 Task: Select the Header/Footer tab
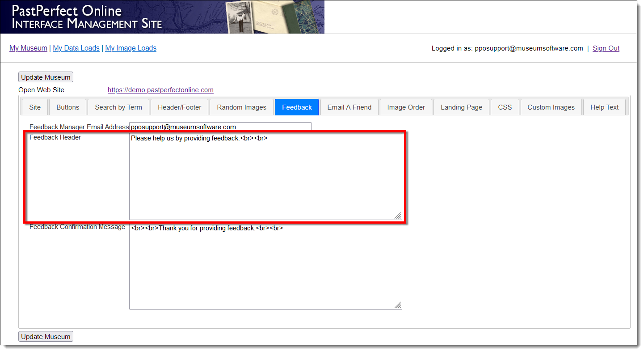[x=180, y=107]
